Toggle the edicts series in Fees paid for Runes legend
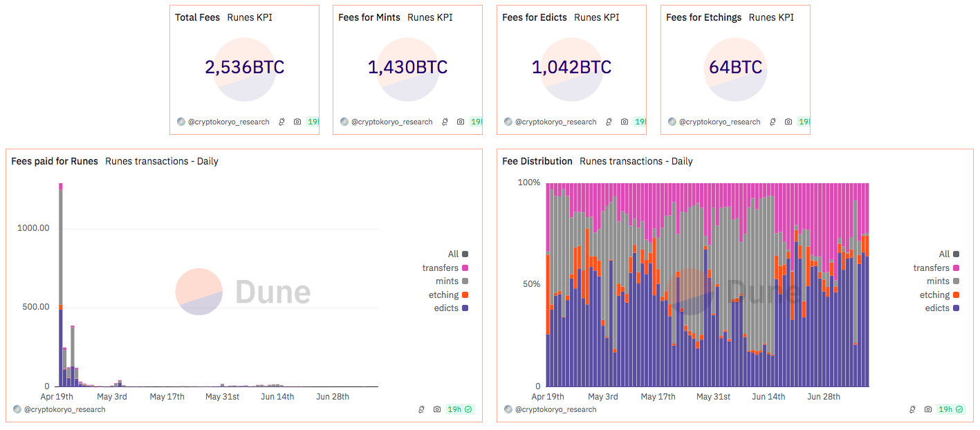980x430 pixels. click(x=452, y=308)
